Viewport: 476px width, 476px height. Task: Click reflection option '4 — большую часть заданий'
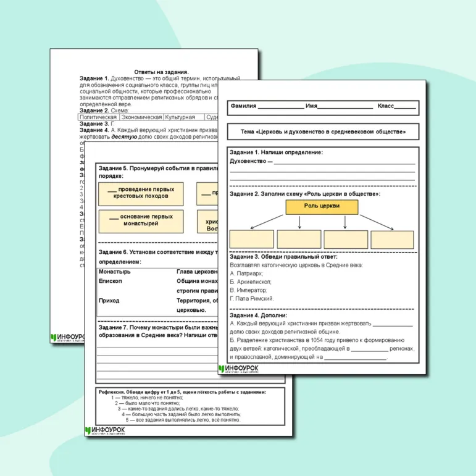click(182, 414)
